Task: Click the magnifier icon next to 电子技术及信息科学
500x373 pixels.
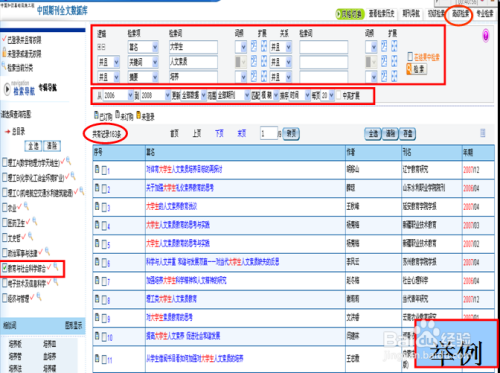Action: click(56, 282)
